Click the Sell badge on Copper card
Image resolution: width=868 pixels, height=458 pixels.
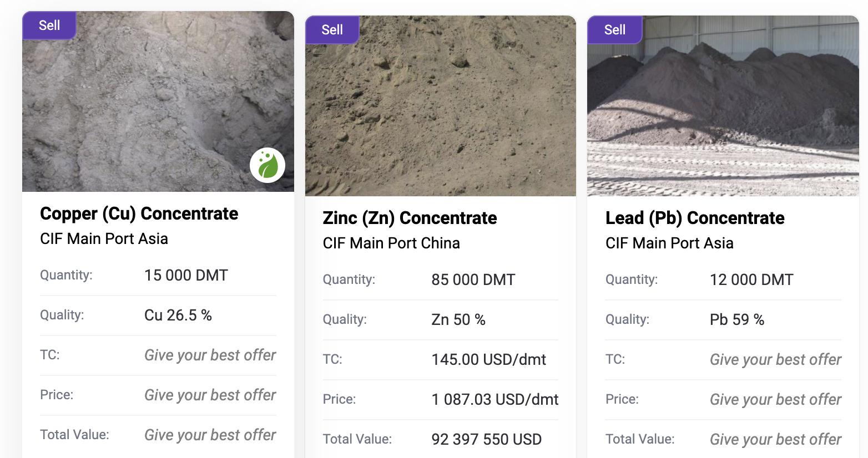pyautogui.click(x=49, y=26)
